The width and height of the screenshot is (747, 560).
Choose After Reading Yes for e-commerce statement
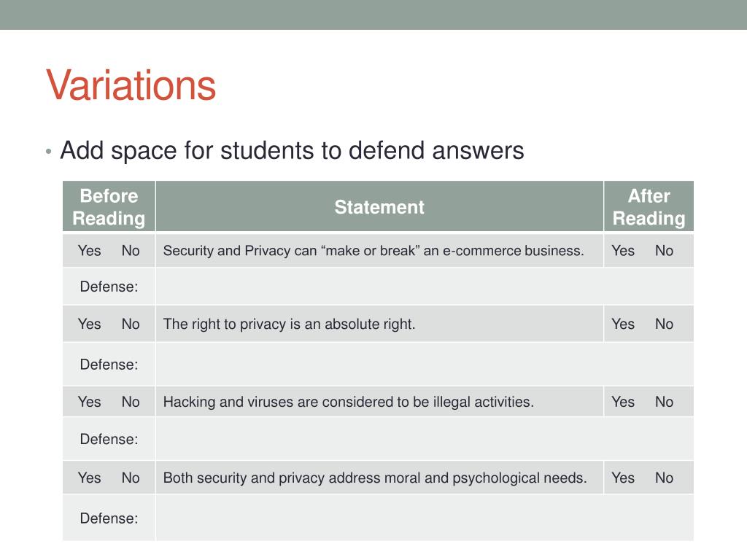click(623, 251)
